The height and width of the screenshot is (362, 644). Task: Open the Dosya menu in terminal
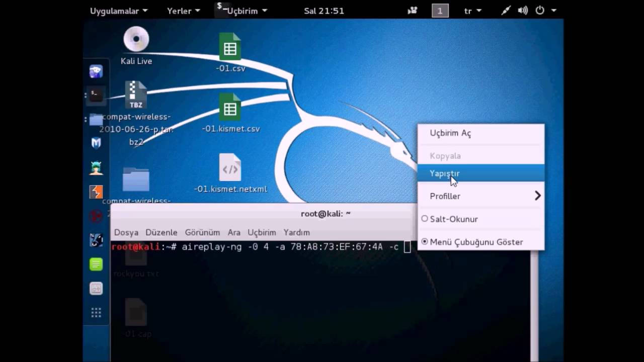(126, 232)
